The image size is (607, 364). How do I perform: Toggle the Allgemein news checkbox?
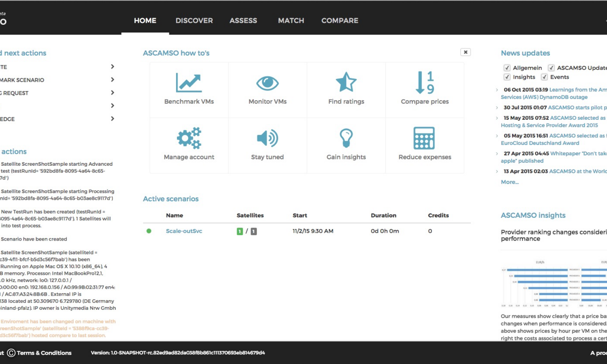coord(507,68)
